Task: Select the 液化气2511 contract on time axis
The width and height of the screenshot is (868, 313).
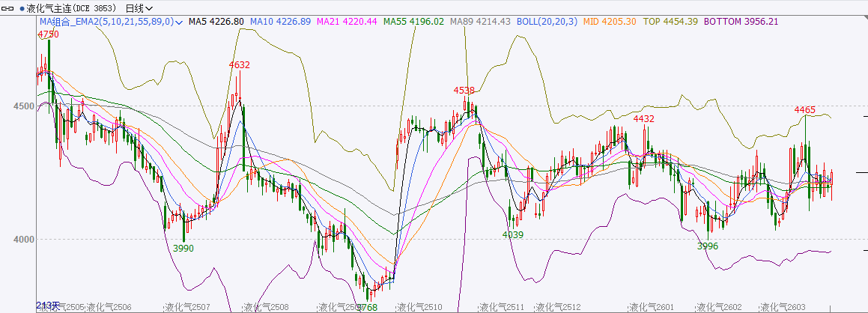Action: (x=502, y=307)
